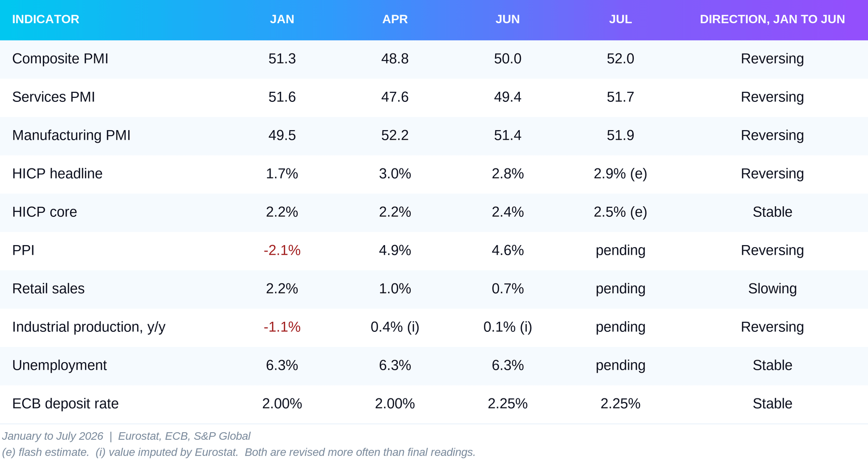Click HICP headline July flash estimate
This screenshot has width=868, height=466.
click(620, 173)
